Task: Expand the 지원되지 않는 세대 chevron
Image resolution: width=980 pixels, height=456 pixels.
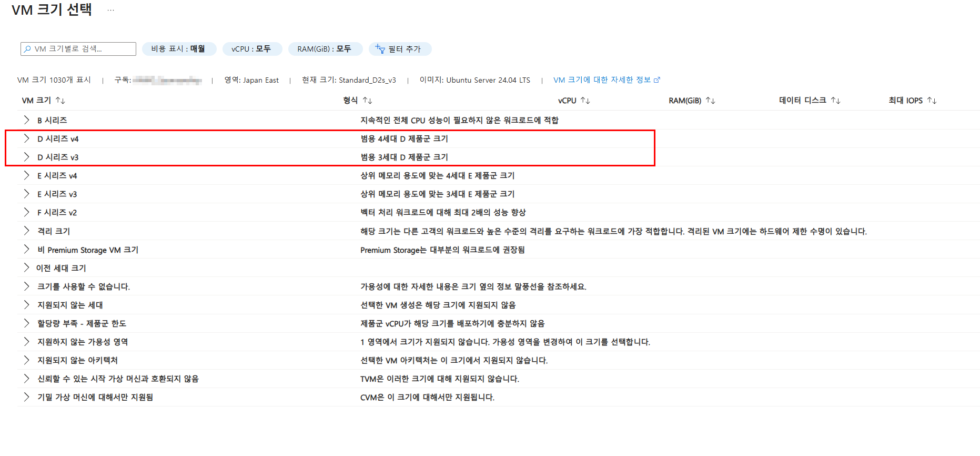Action: pyautogui.click(x=26, y=305)
